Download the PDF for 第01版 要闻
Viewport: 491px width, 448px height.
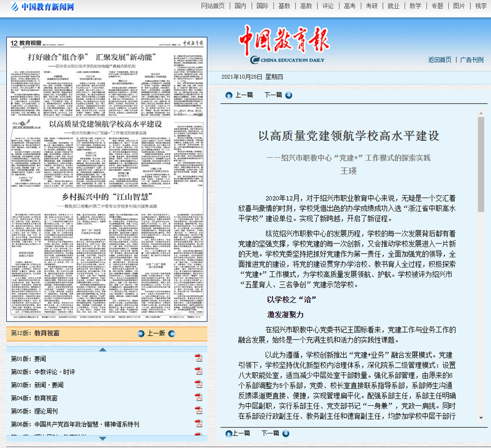(x=198, y=358)
